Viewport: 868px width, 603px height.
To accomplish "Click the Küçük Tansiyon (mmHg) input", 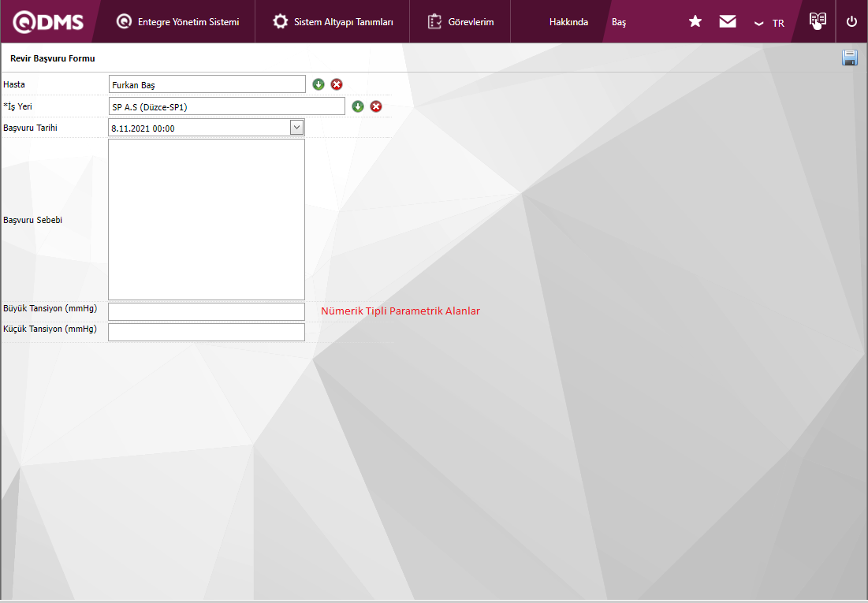I will pyautogui.click(x=207, y=332).
